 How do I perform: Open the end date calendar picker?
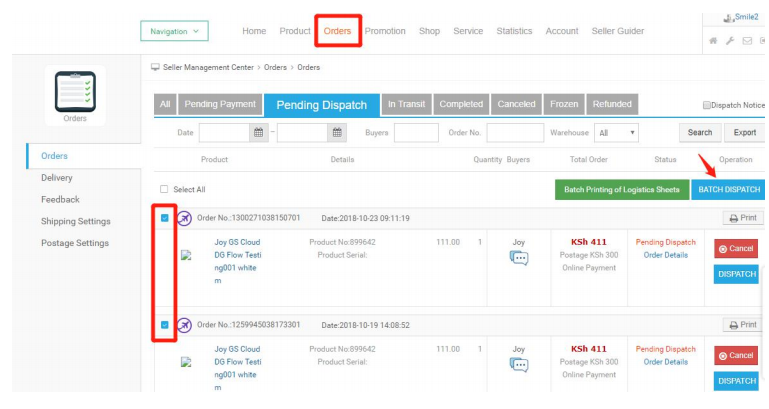(337, 132)
